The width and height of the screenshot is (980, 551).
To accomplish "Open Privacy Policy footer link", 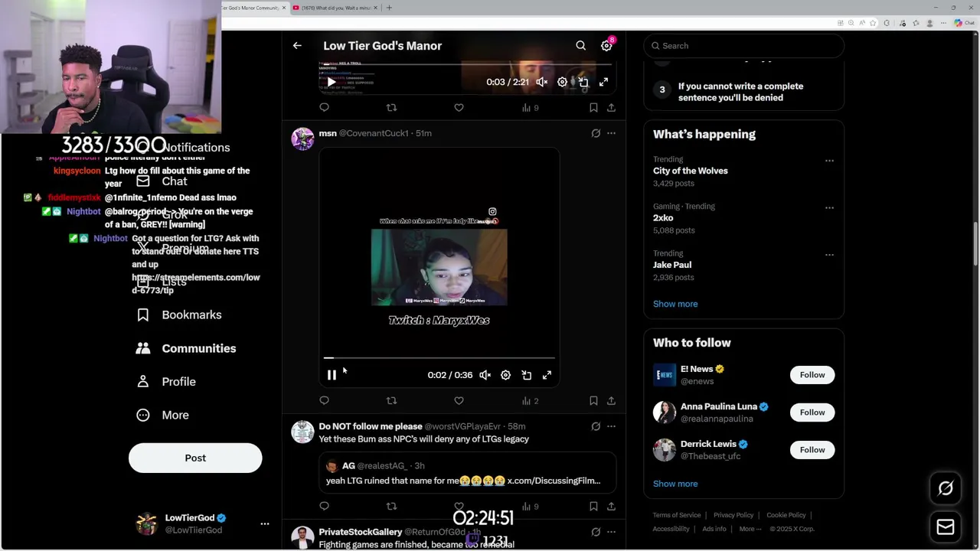I will click(x=733, y=515).
